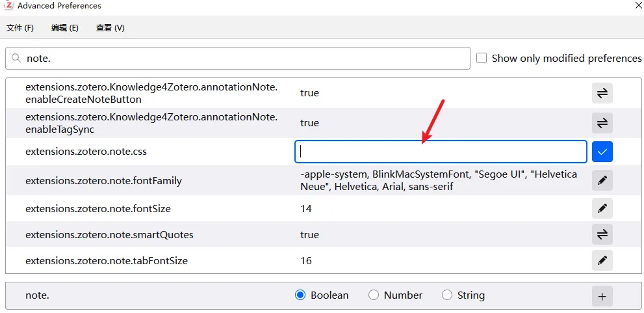Click the fontSize value 14
644x313 pixels.
tap(306, 208)
